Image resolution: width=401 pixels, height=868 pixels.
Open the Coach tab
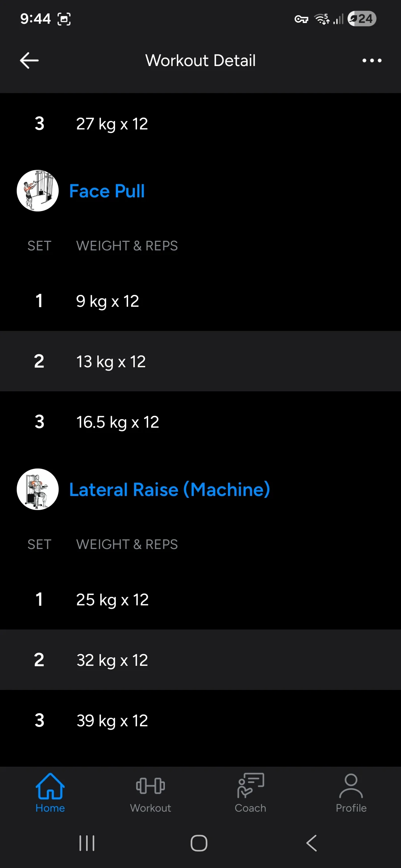(251, 793)
